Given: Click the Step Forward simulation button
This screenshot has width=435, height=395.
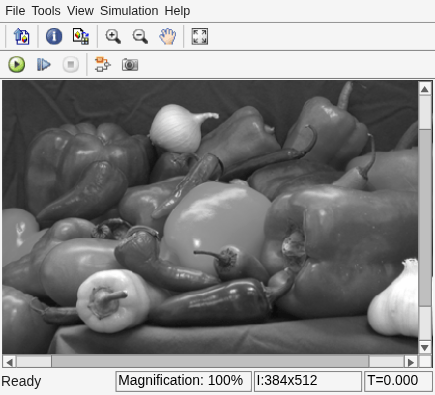Looking at the screenshot, I should tap(44, 64).
